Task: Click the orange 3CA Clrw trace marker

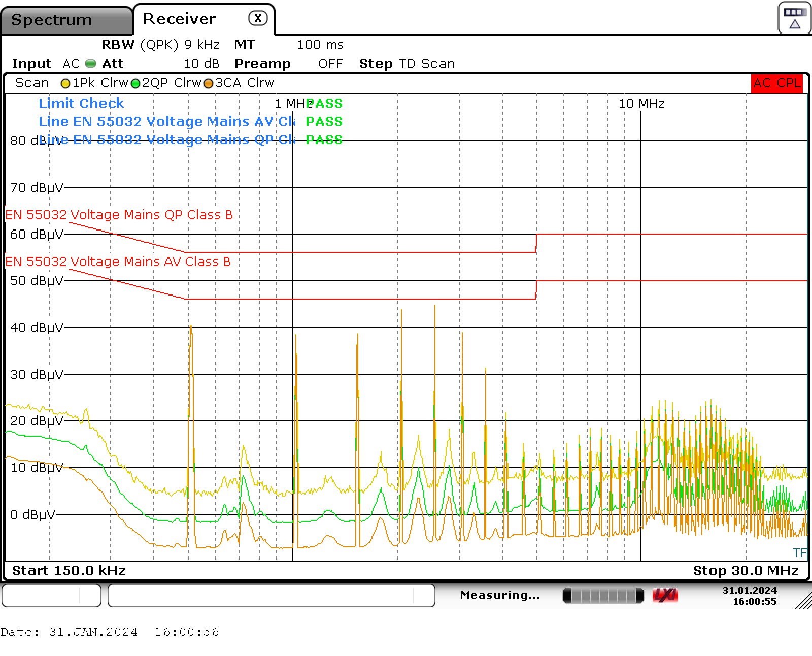Action: pyautogui.click(x=209, y=84)
